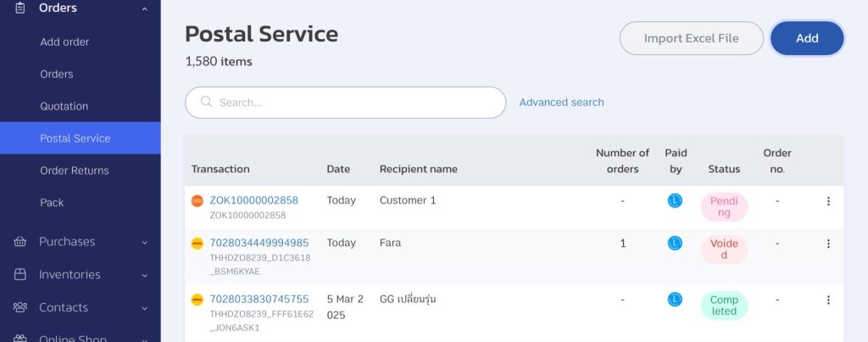Click Paid by icon for Customer 1
Image resolution: width=868 pixels, height=342 pixels.
click(x=675, y=200)
